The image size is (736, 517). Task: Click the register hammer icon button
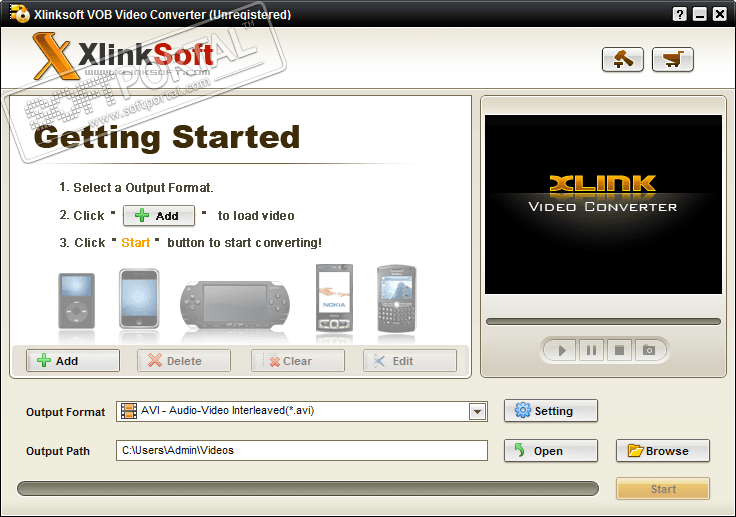(x=622, y=60)
